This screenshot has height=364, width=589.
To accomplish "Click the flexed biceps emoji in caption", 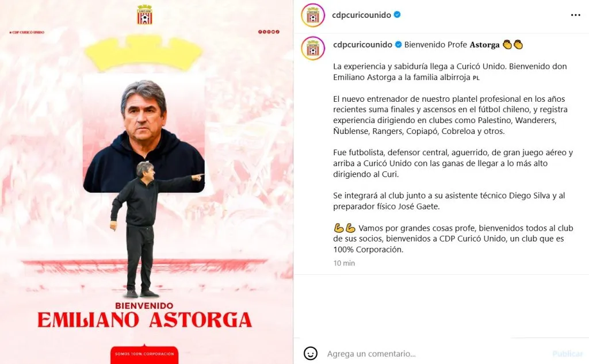I will coord(345,228).
